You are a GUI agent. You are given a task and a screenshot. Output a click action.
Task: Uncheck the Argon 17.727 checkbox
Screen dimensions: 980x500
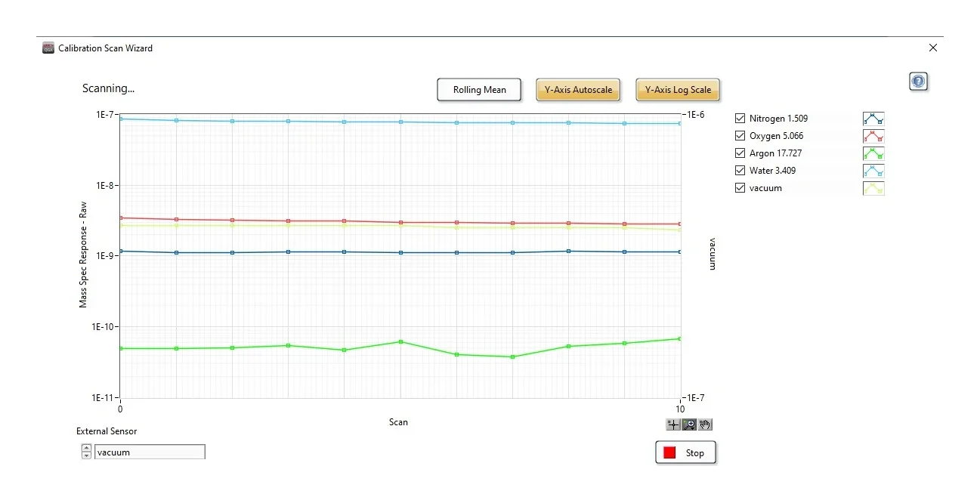click(x=740, y=153)
